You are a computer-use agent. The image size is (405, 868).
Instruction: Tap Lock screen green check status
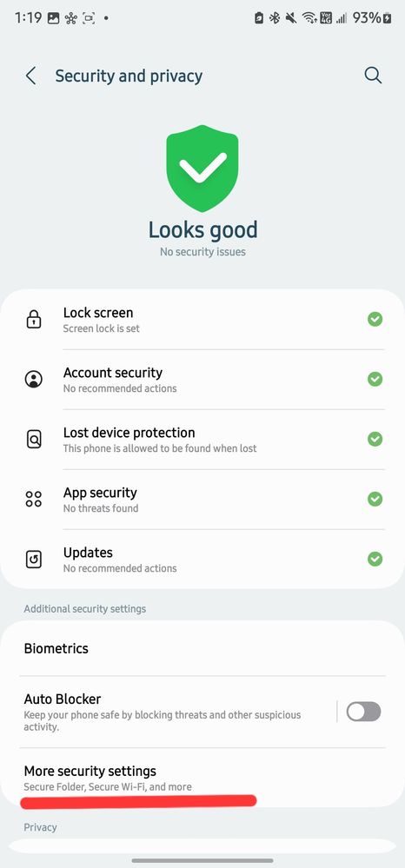pos(375,319)
